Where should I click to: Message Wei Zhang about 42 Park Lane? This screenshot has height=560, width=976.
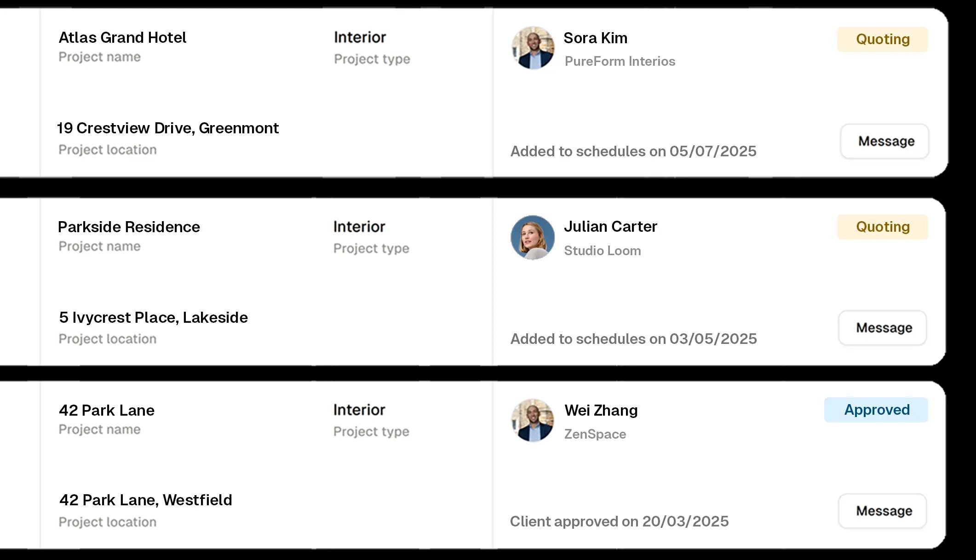click(x=883, y=511)
